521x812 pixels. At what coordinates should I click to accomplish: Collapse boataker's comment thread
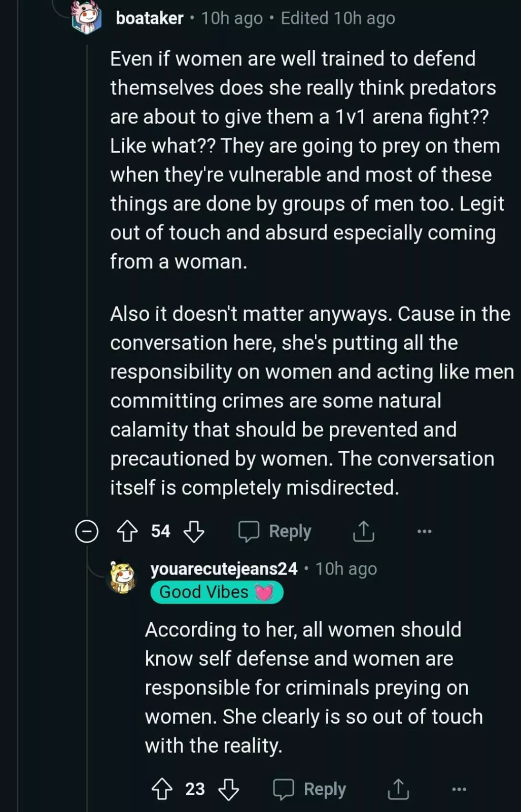click(87, 531)
